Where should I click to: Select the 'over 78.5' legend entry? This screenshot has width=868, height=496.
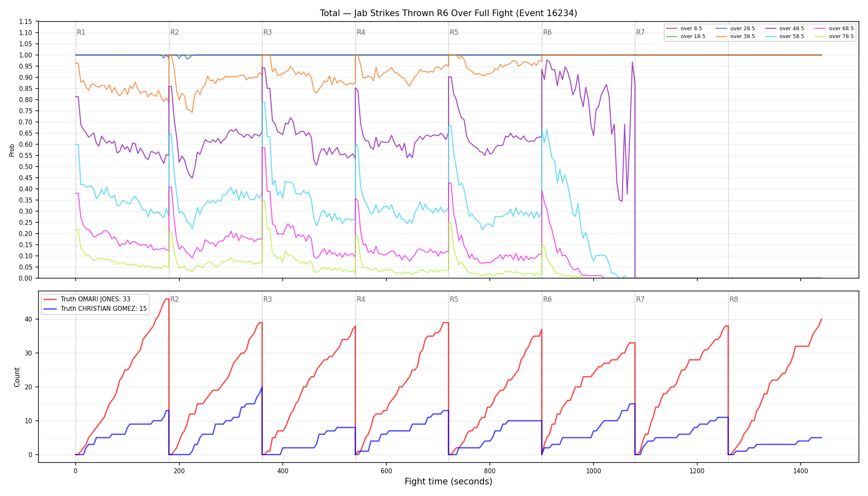(834, 36)
